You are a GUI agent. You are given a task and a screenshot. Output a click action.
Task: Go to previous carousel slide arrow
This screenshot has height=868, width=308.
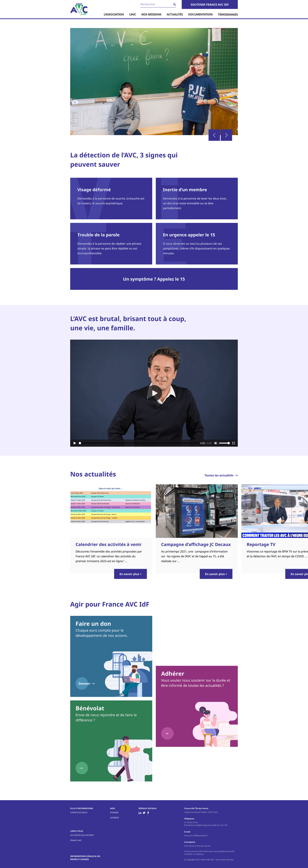tap(214, 135)
